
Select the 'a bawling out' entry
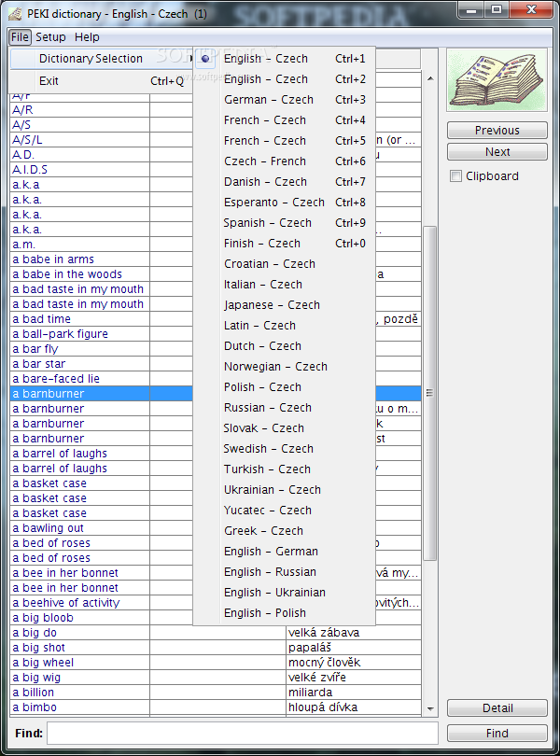[80, 528]
